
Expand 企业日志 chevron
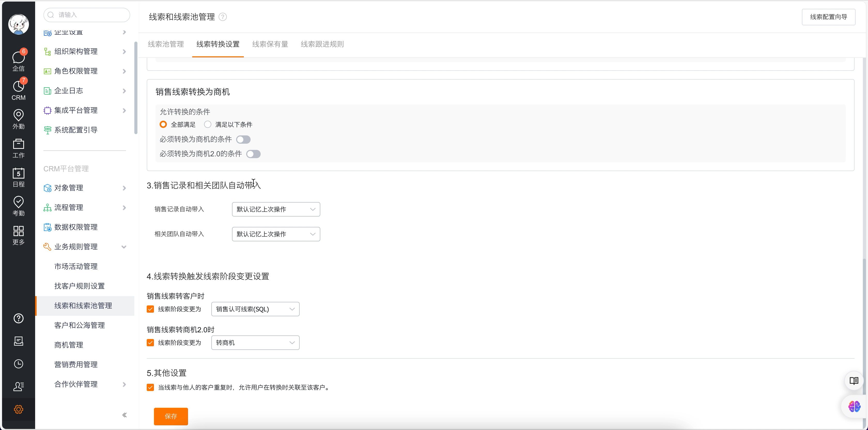pos(124,91)
